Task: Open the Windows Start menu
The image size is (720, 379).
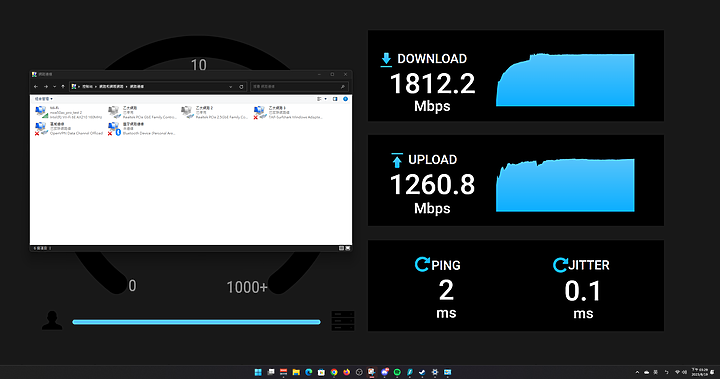Action: [x=258, y=372]
